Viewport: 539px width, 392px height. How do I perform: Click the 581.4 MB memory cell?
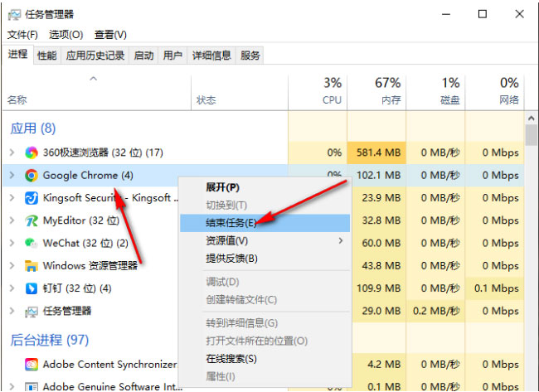click(378, 152)
